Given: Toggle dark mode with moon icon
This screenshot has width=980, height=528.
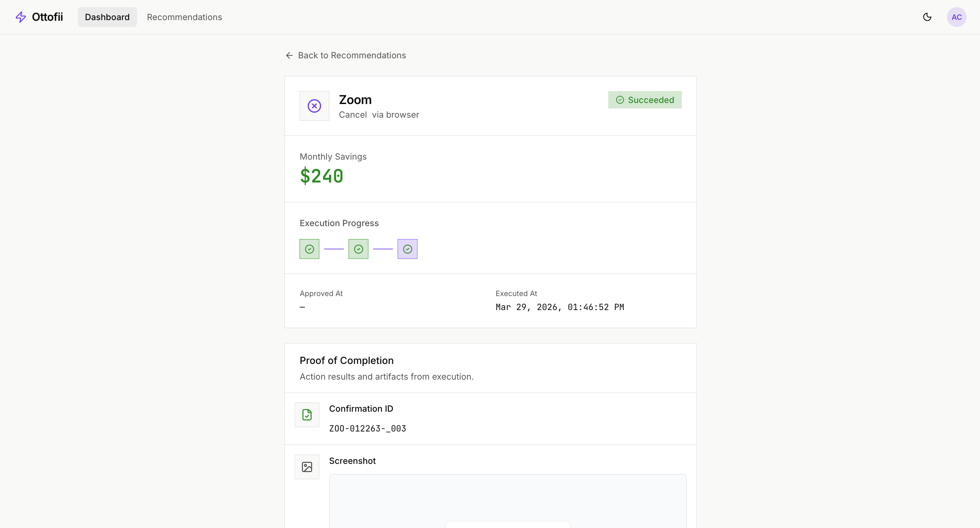Looking at the screenshot, I should (927, 17).
